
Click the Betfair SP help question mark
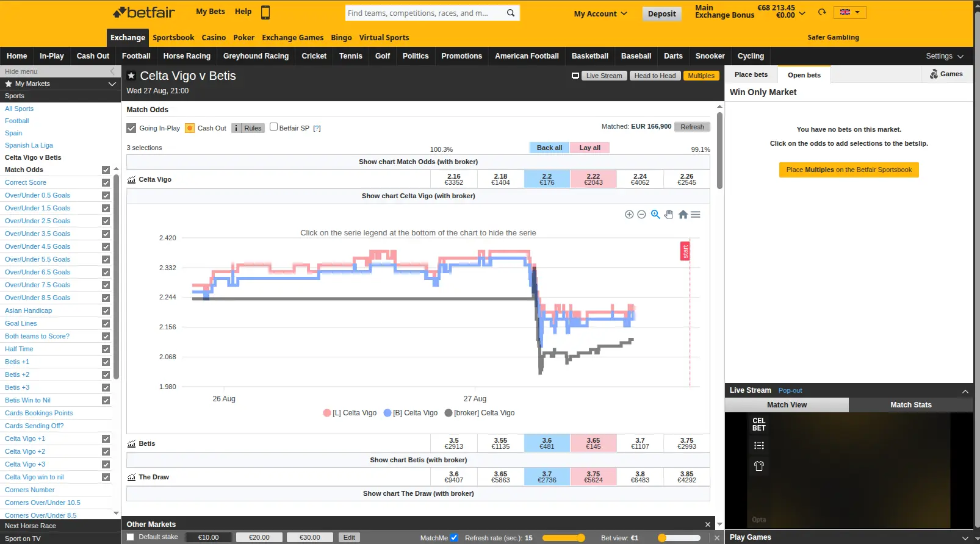click(317, 128)
